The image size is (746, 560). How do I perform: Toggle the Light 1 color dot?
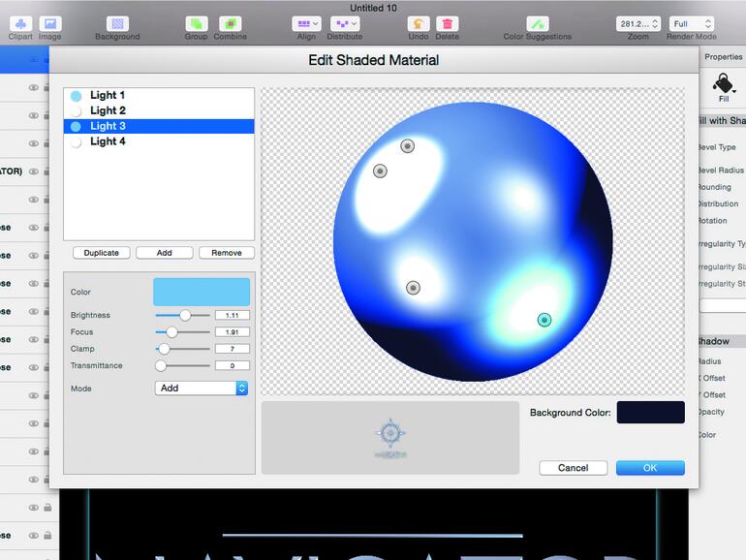coord(77,96)
